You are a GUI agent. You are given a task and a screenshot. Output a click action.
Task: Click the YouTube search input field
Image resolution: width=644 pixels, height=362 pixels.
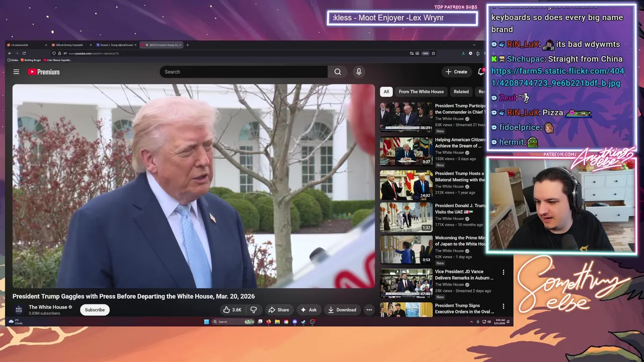point(244,72)
